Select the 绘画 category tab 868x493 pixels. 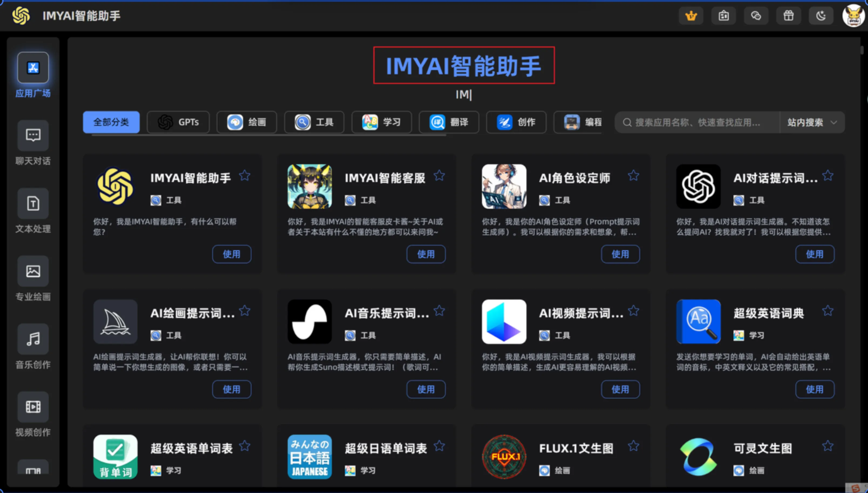pyautogui.click(x=247, y=122)
